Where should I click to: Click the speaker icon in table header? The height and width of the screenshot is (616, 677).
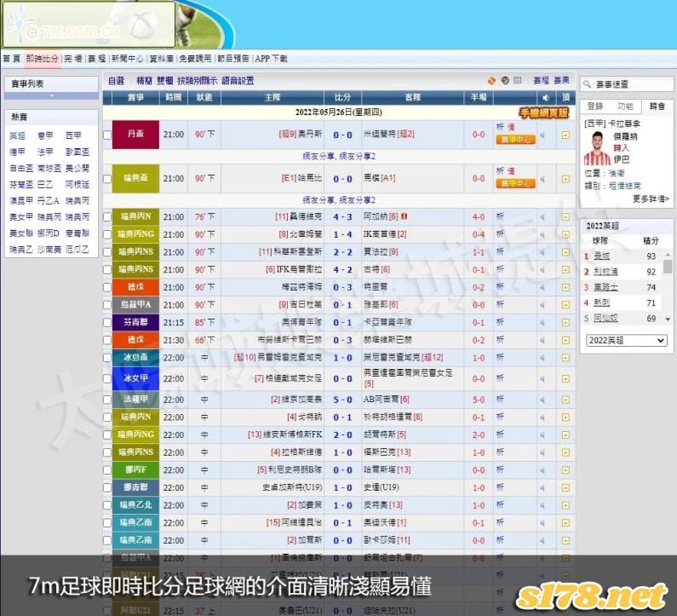click(546, 98)
